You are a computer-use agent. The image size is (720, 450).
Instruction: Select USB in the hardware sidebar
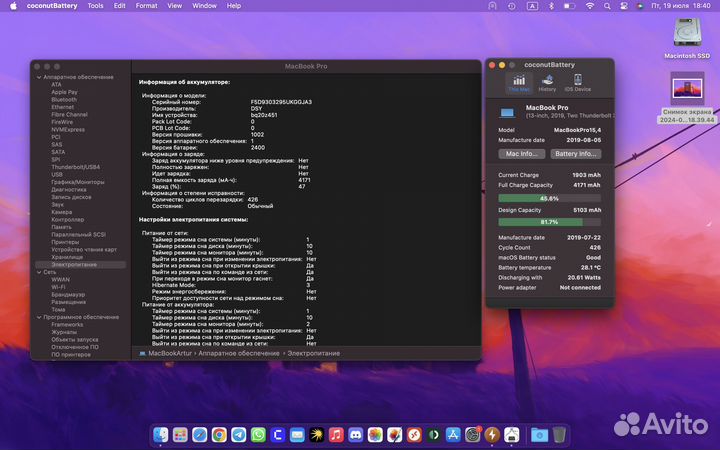[x=57, y=174]
